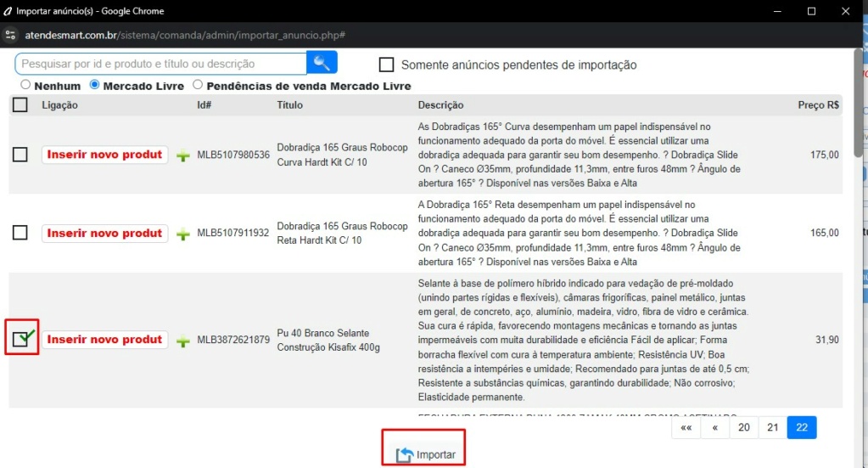Click the Ligação column header
Viewport: 868px width, 468px height.
[x=59, y=104]
